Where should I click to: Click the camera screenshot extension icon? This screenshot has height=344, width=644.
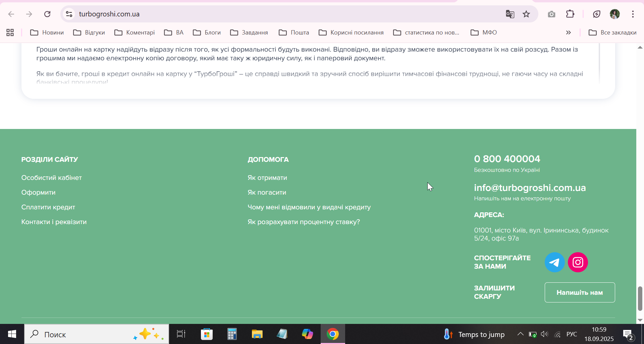(551, 14)
